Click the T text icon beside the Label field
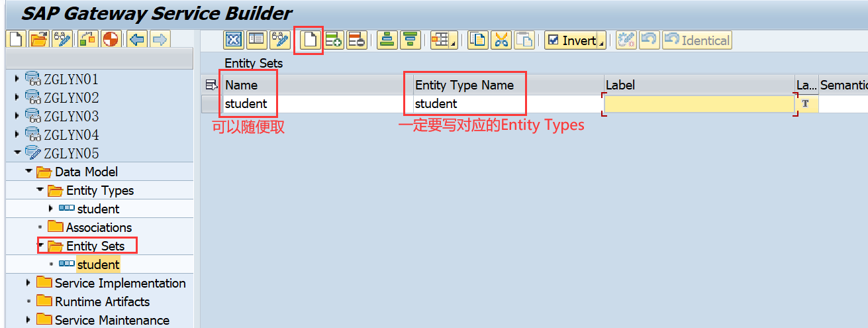Image resolution: width=868 pixels, height=328 pixels. [x=806, y=104]
